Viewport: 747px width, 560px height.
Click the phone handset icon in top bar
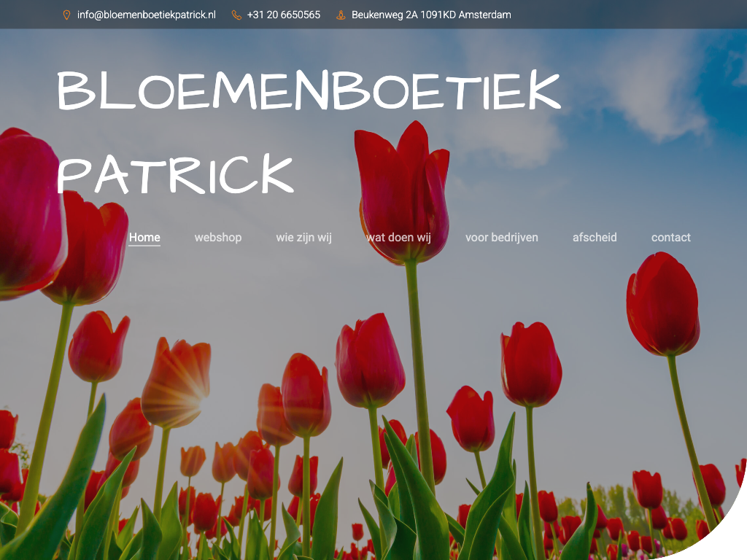pyautogui.click(x=236, y=15)
